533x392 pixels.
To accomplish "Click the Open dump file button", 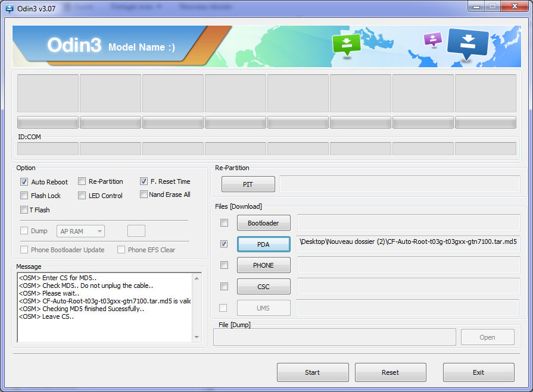I will click(x=488, y=337).
